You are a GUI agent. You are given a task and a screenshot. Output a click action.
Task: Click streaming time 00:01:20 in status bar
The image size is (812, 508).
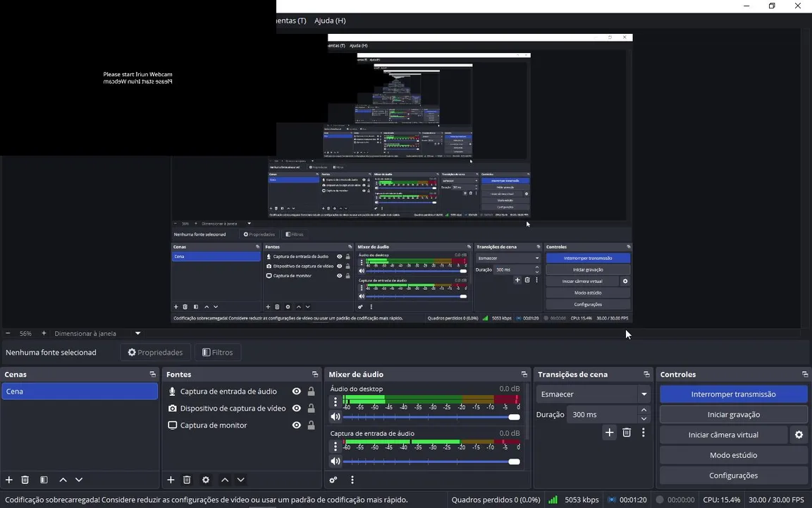click(x=633, y=500)
